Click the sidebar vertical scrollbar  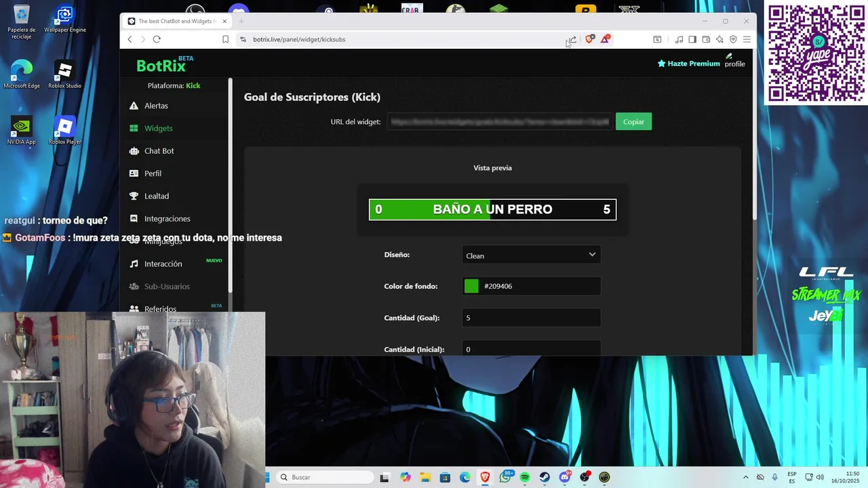pyautogui.click(x=230, y=184)
